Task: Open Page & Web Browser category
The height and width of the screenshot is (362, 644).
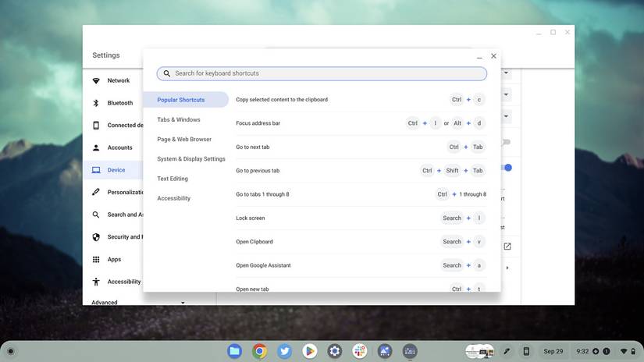Action: point(184,139)
